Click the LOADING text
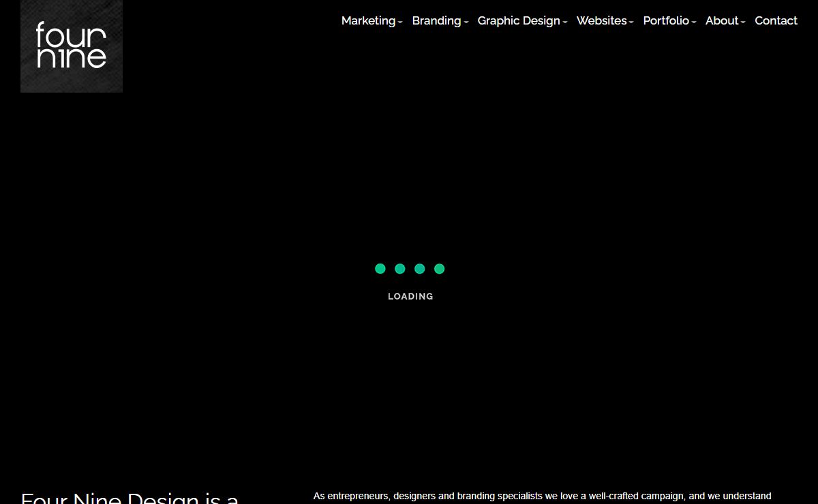 pyautogui.click(x=410, y=296)
